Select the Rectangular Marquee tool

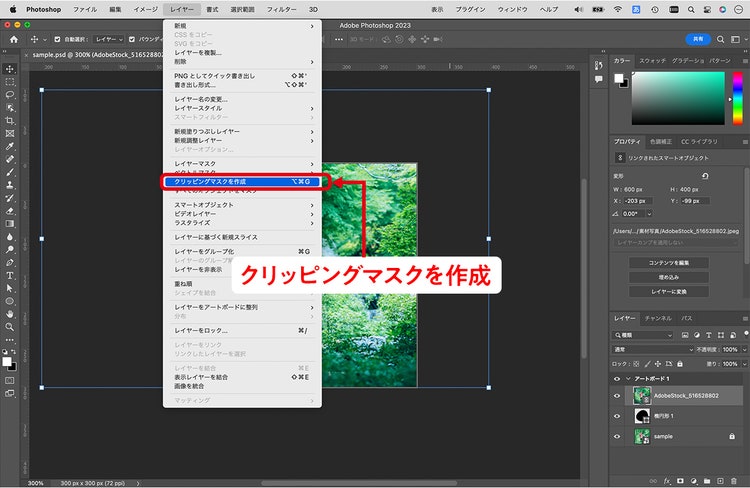pyautogui.click(x=10, y=82)
